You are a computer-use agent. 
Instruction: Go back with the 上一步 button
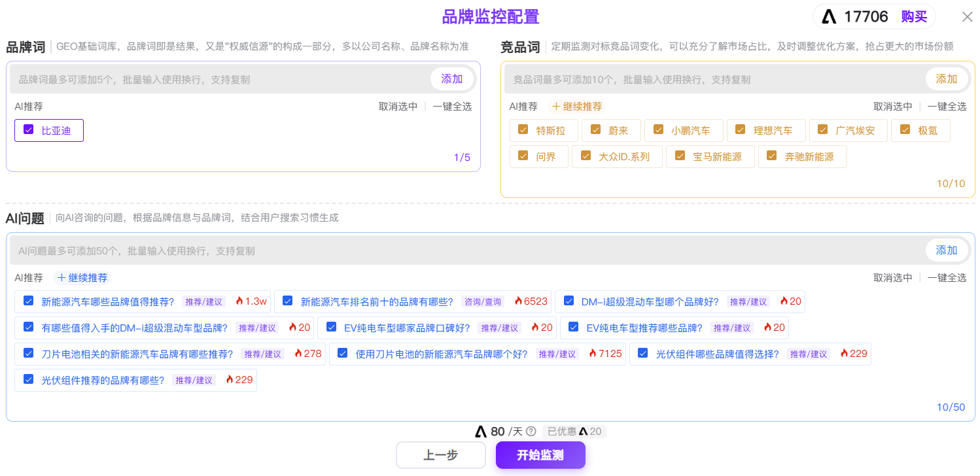[440, 456]
